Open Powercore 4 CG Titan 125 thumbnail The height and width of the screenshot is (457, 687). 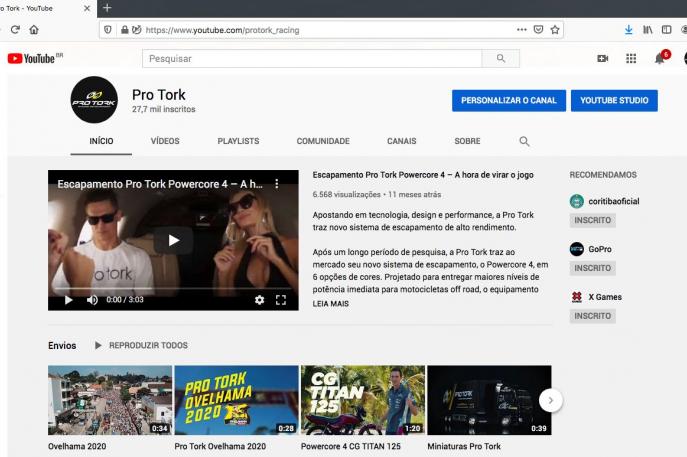point(363,400)
